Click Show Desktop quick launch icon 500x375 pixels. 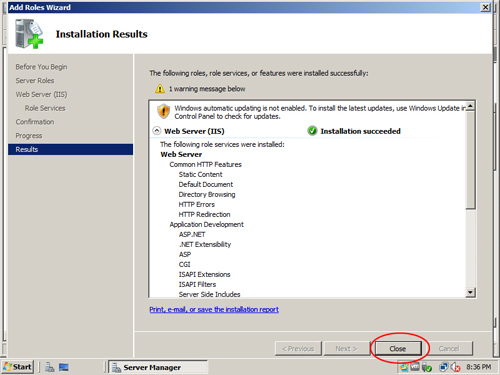(x=64, y=367)
